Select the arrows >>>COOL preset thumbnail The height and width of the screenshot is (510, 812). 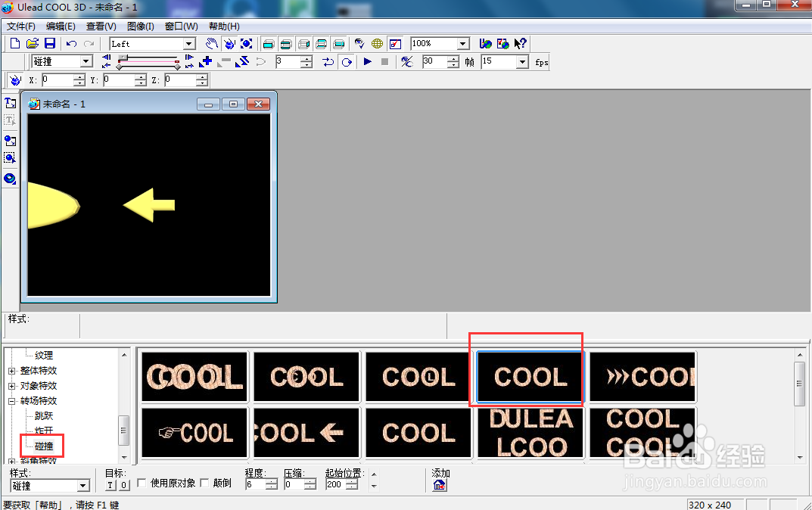tap(642, 377)
